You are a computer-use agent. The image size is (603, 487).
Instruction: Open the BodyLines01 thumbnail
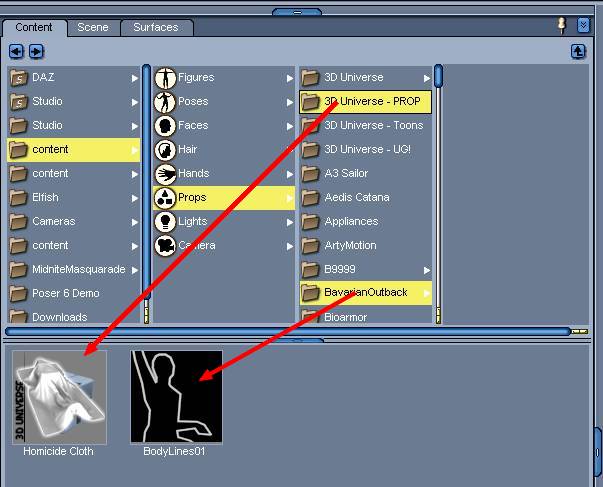(177, 397)
